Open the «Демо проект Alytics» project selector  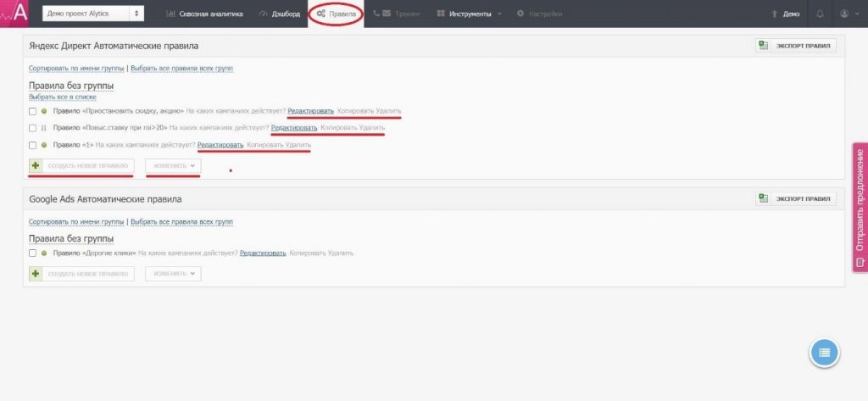(93, 14)
